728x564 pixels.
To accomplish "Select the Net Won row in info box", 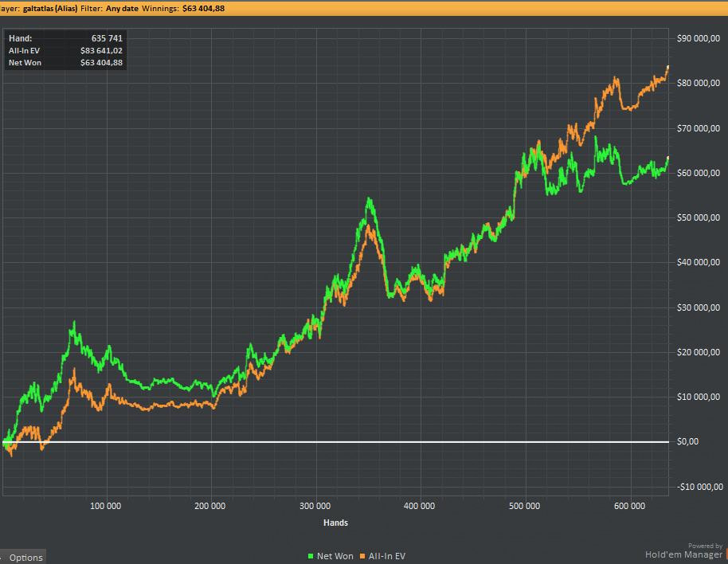I will coord(65,62).
